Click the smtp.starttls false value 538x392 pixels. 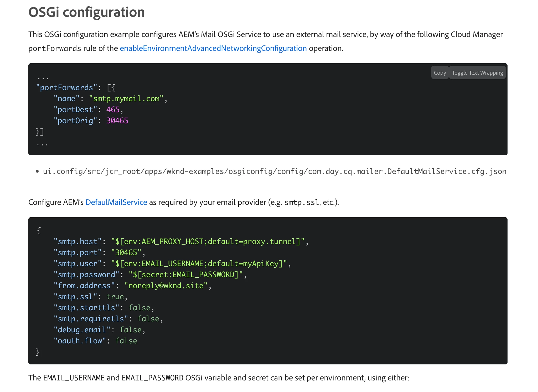tap(139, 308)
